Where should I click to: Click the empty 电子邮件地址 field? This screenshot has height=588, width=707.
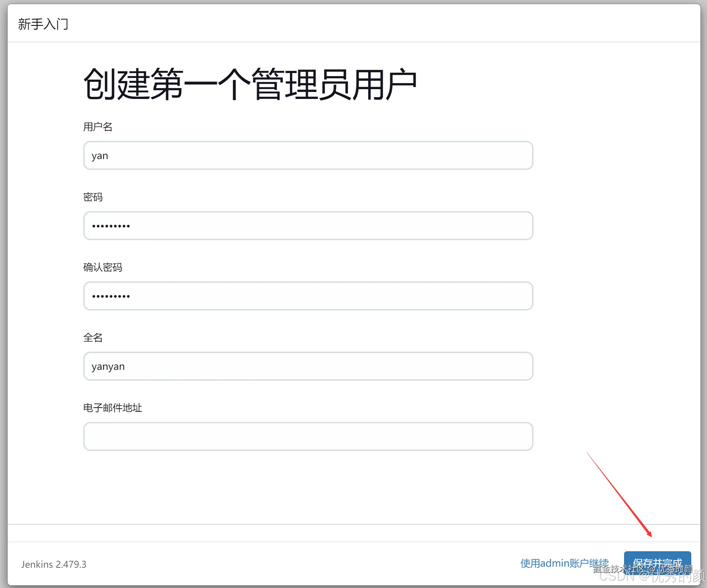click(x=308, y=436)
